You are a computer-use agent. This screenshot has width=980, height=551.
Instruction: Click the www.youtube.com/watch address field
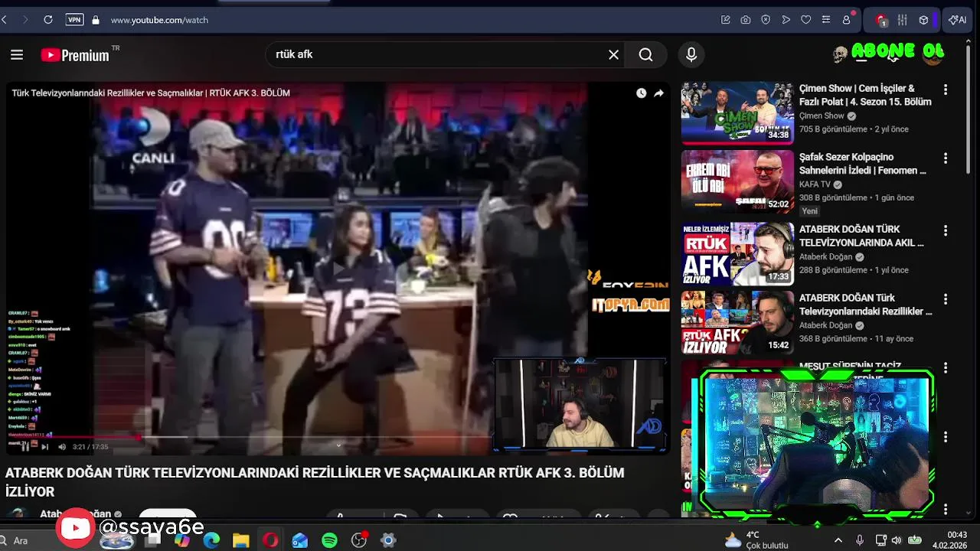coord(159,20)
